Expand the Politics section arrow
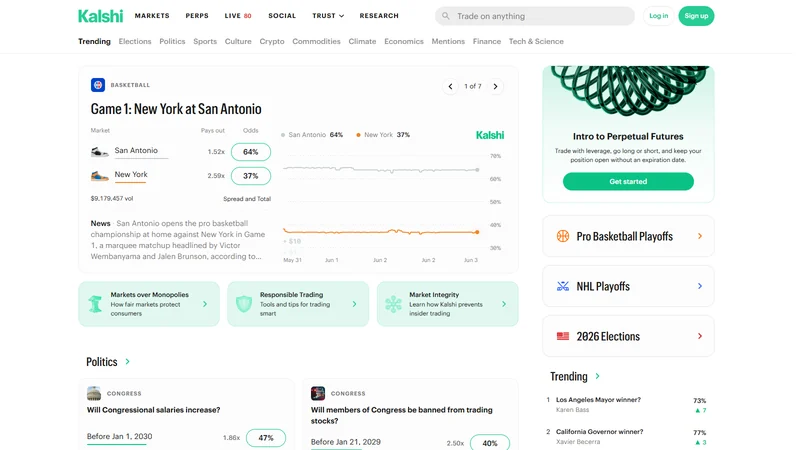The width and height of the screenshot is (800, 450). (x=128, y=362)
